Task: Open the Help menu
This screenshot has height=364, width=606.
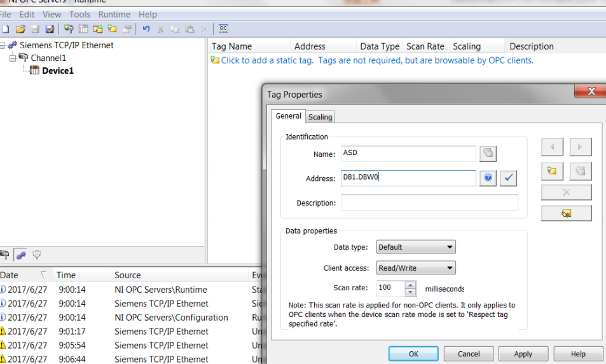Action: pyautogui.click(x=148, y=15)
